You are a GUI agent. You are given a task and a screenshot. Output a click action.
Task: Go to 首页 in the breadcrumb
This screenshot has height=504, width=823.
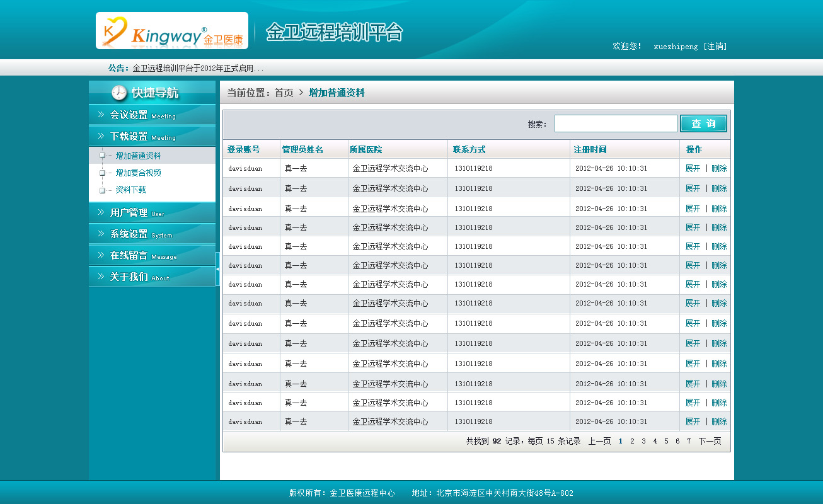(284, 93)
